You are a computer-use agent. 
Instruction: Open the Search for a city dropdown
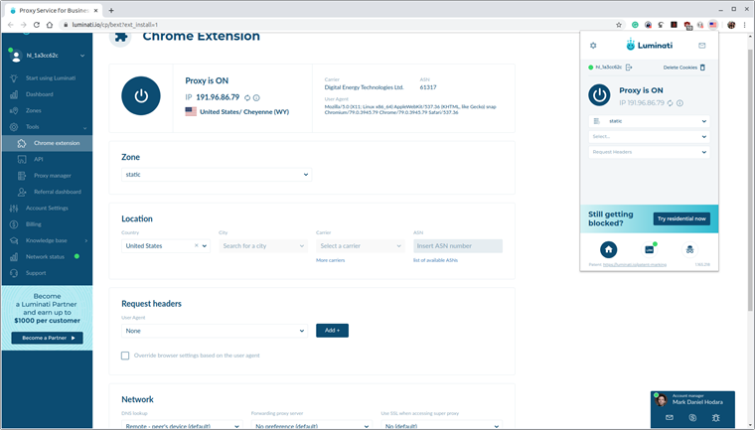tap(263, 246)
